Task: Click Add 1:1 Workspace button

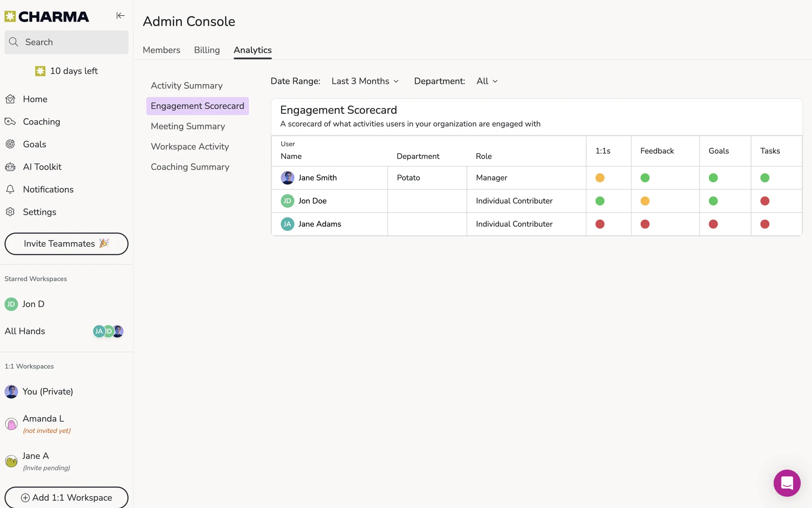Action: coord(66,497)
